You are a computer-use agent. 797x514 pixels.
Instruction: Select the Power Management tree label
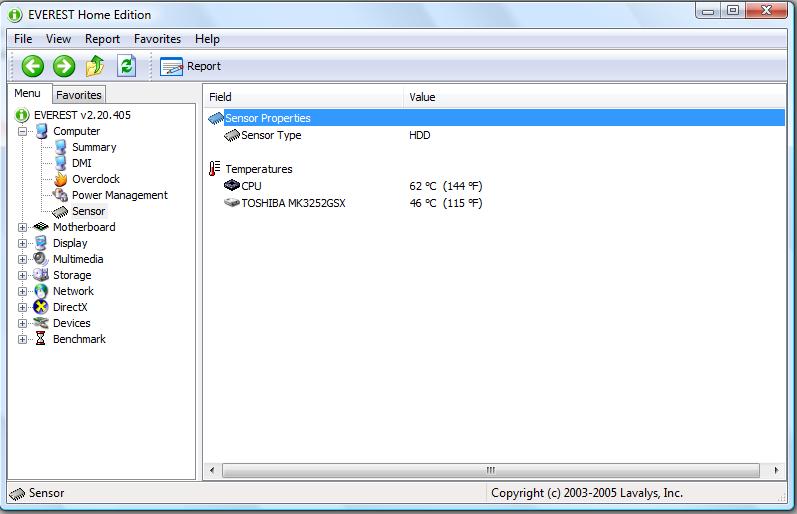(119, 195)
